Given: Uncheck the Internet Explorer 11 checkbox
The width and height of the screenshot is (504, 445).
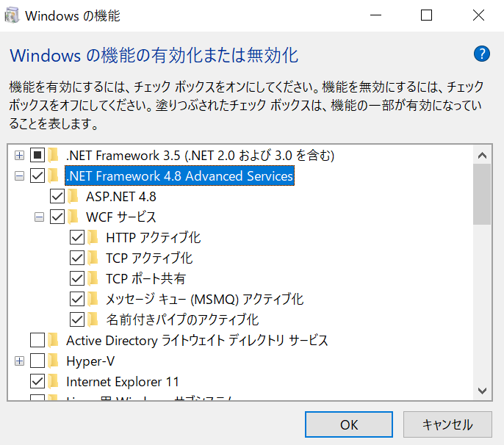Looking at the screenshot, I should (37, 382).
